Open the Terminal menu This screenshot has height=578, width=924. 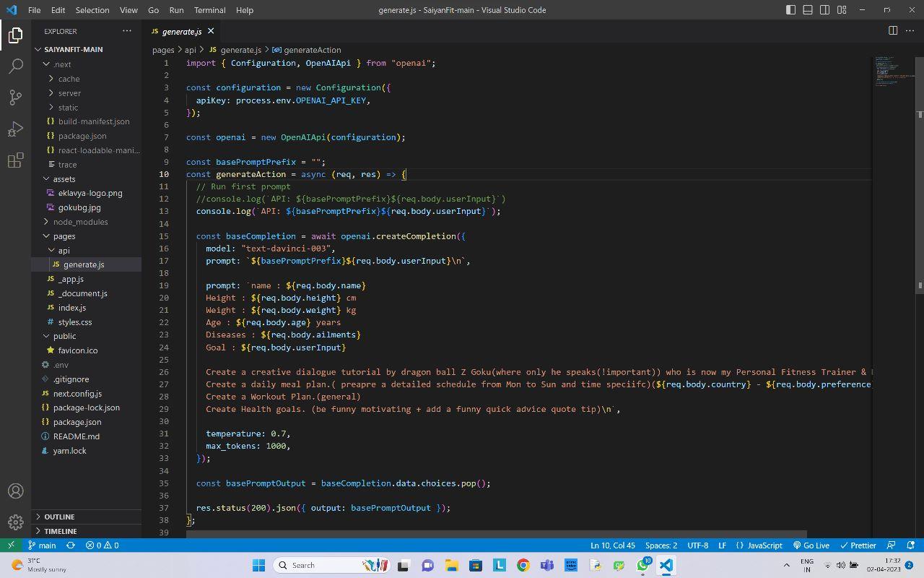pos(209,10)
